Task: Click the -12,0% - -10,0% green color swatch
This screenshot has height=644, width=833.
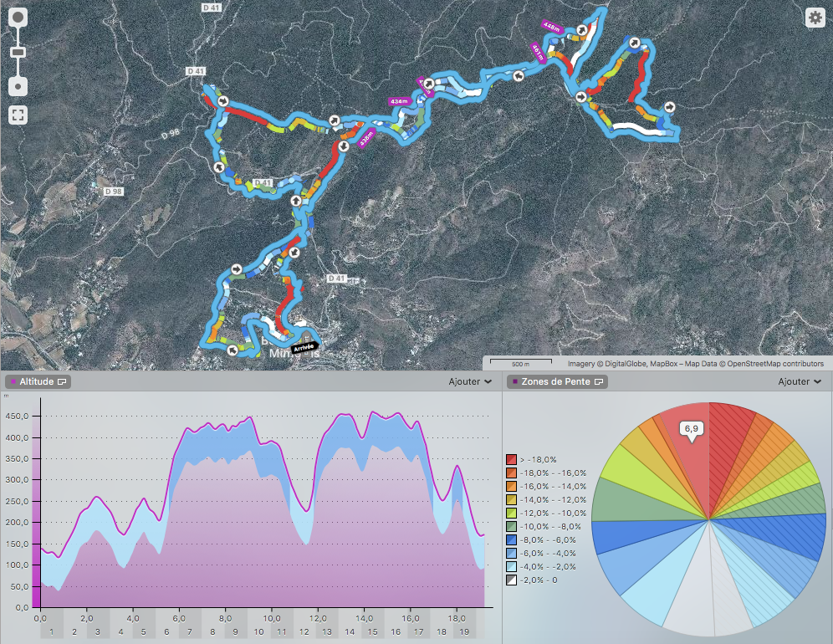Action: 512,514
